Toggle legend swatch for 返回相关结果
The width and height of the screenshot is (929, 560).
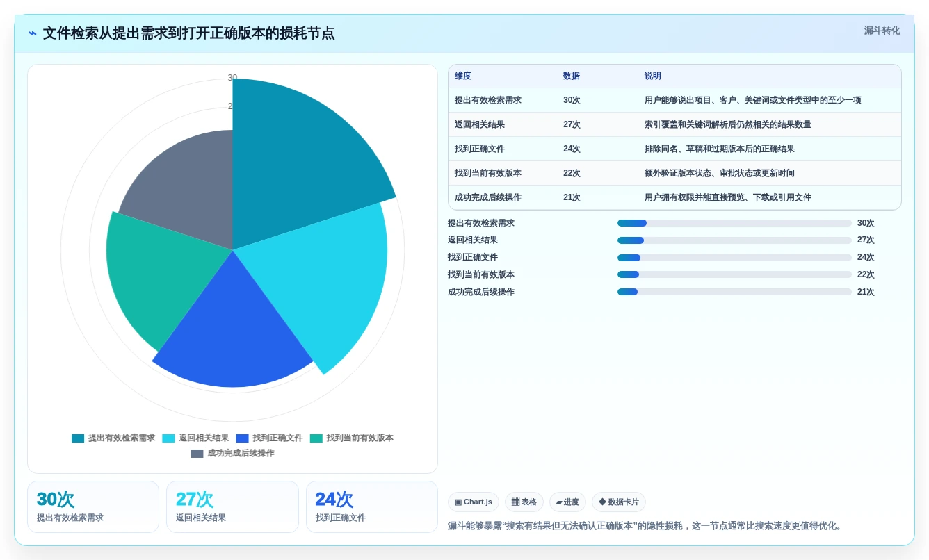[x=168, y=438]
